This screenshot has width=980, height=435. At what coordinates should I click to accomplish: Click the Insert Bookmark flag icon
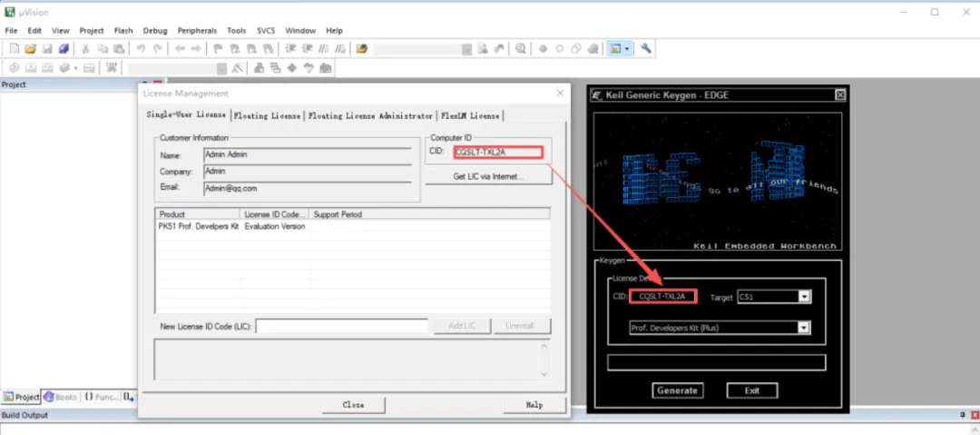(x=218, y=49)
